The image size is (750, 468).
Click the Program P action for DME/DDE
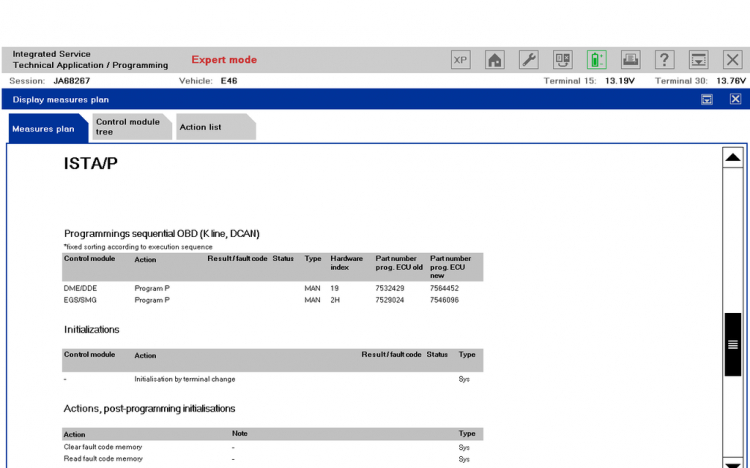pos(152,288)
